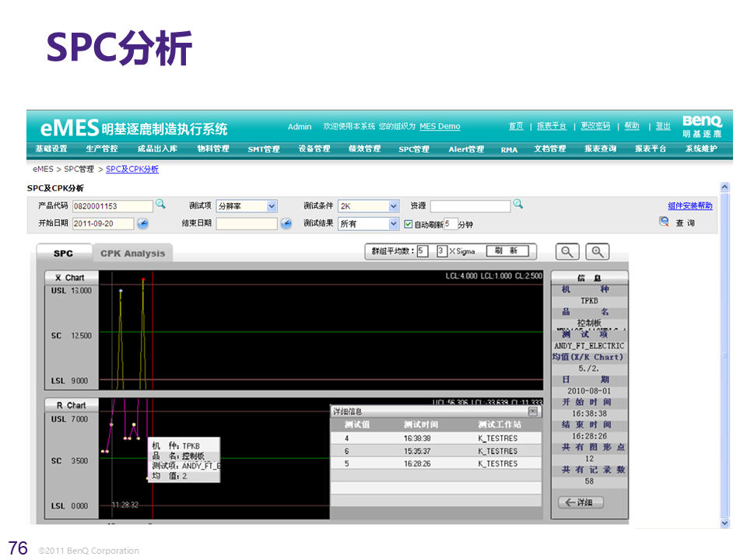Click 测试工作站 column header
The height and width of the screenshot is (560, 747).
coord(500,425)
